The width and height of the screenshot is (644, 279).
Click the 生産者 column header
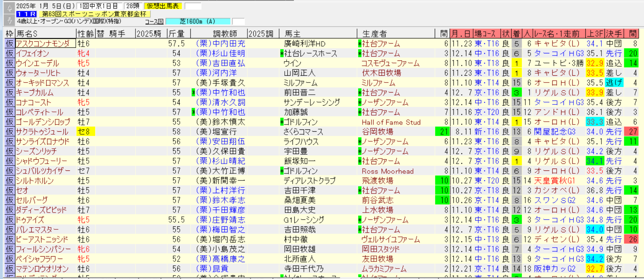pyautogui.click(x=396, y=34)
